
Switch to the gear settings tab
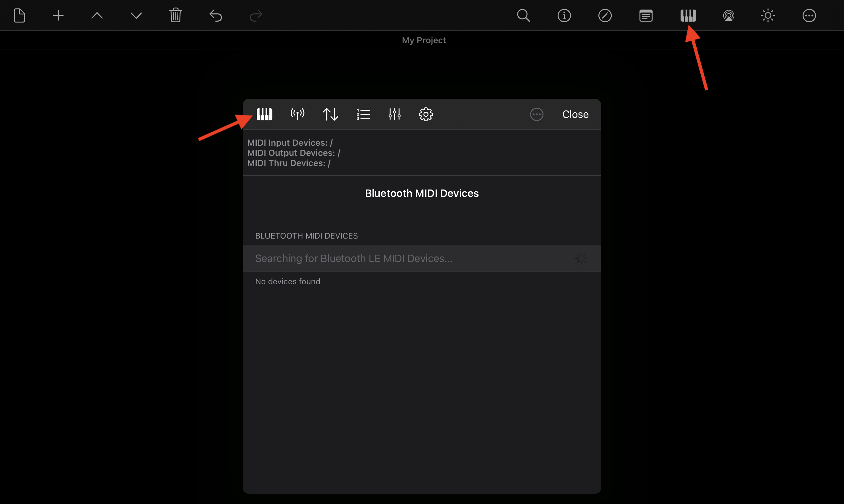click(x=426, y=115)
